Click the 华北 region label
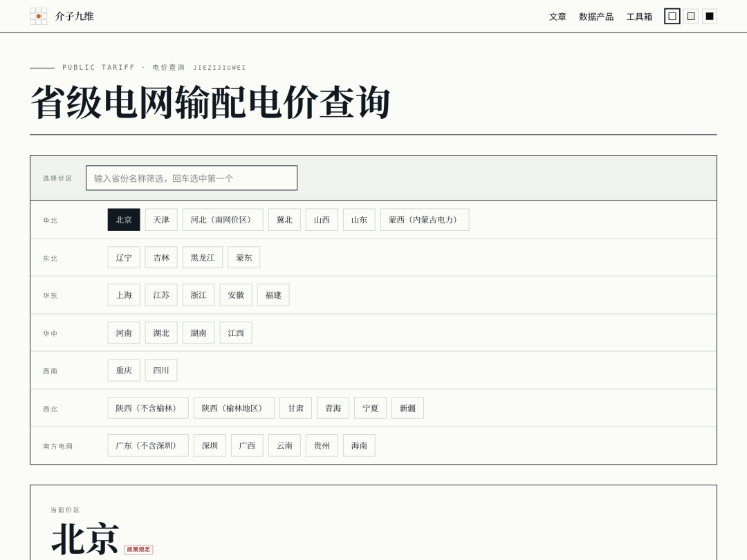The image size is (747, 560). click(x=50, y=221)
